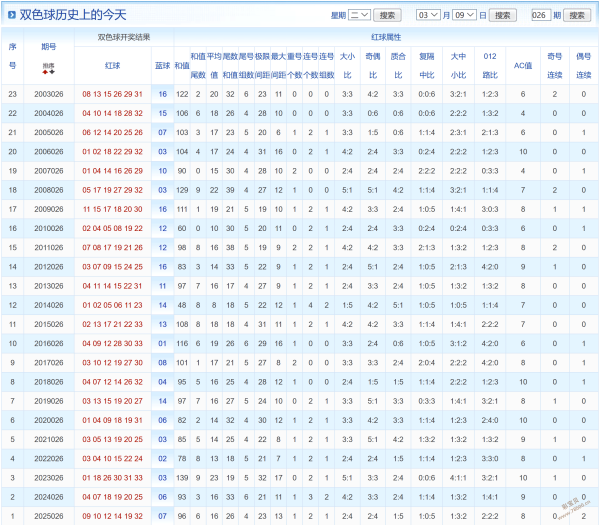This screenshot has width=600, height=525.
Task: Click the black descending sort arrow under 期号
Action: click(x=51, y=71)
